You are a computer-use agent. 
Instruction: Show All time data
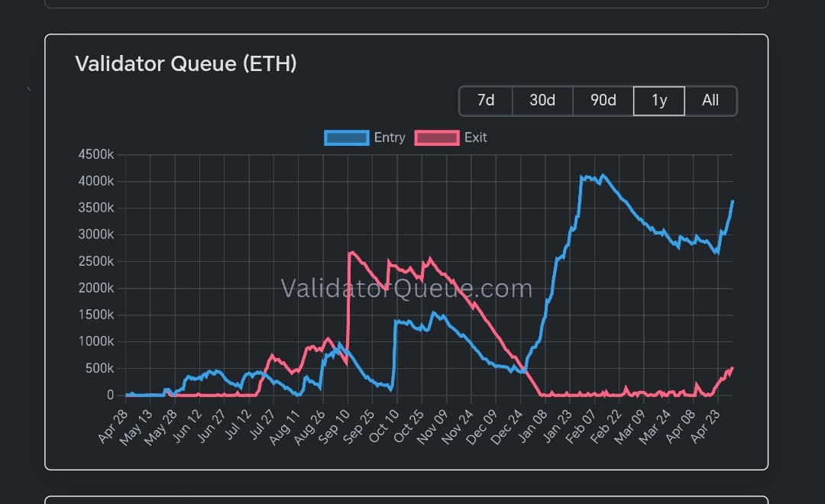710,101
